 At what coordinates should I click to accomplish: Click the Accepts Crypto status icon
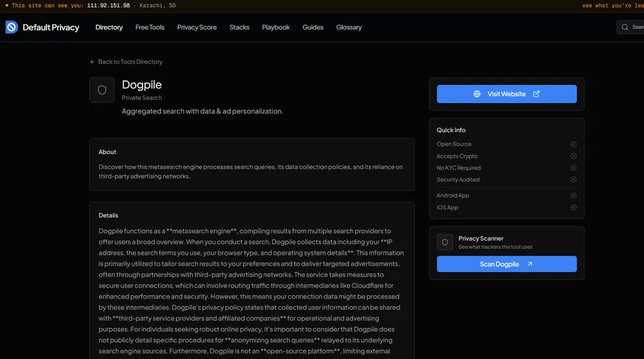coord(573,156)
